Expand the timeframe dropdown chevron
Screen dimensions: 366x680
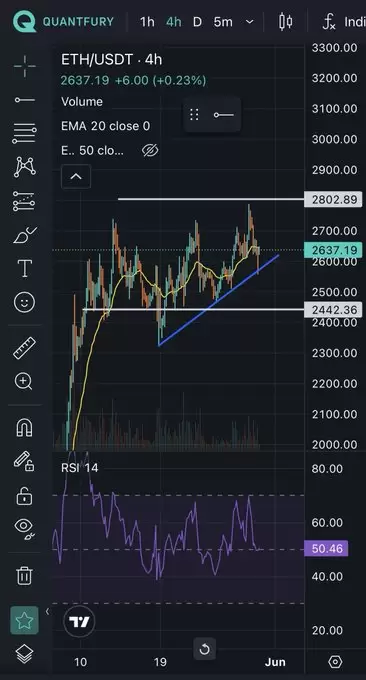pyautogui.click(x=249, y=22)
